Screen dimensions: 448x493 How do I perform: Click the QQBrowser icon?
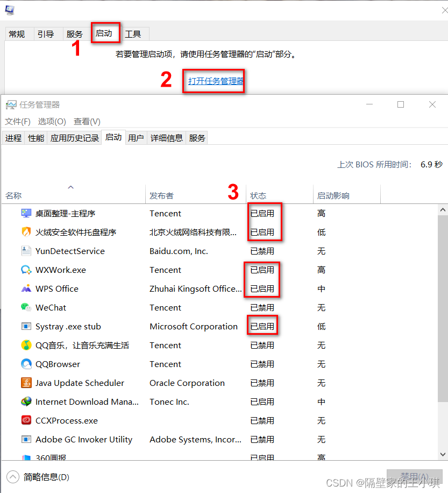(26, 364)
